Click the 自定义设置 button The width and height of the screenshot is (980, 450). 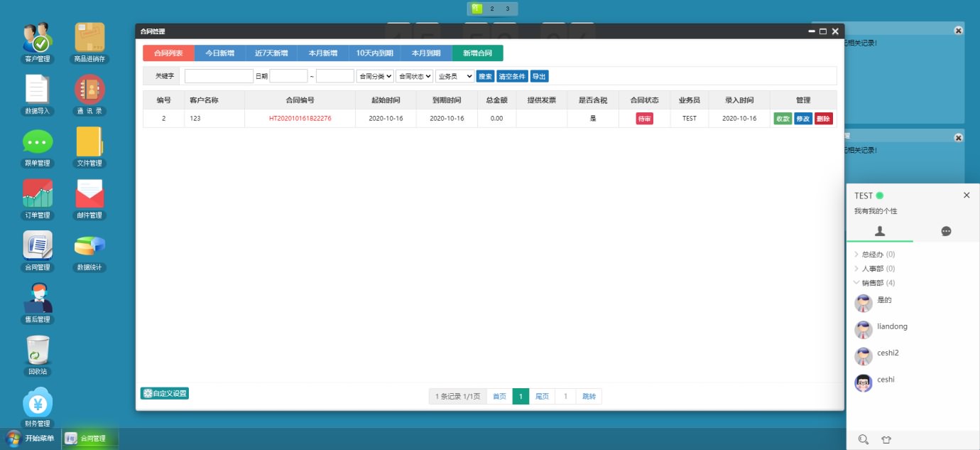[x=165, y=393]
